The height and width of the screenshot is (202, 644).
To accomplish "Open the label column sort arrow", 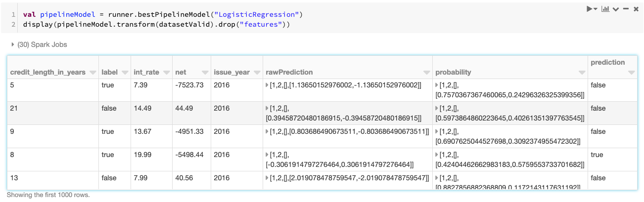I will pos(125,73).
